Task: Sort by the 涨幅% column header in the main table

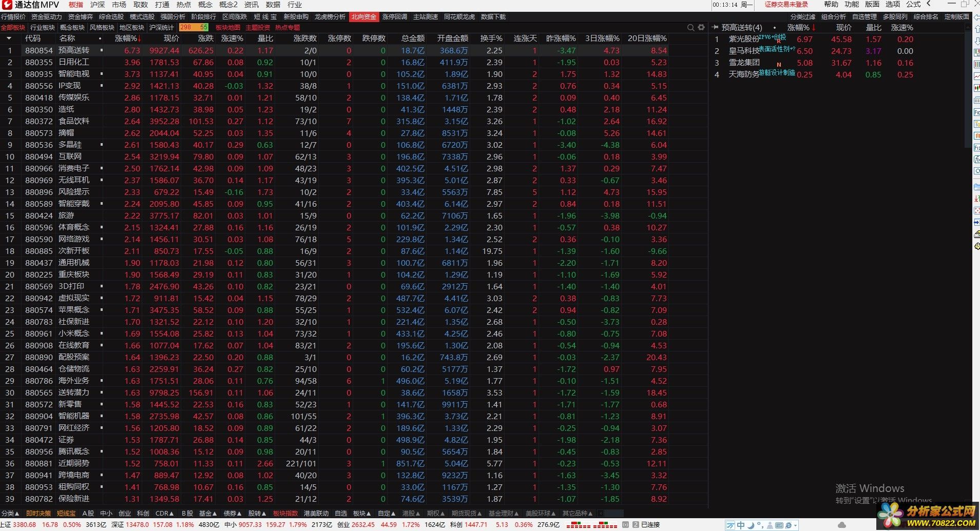Action: [x=128, y=38]
